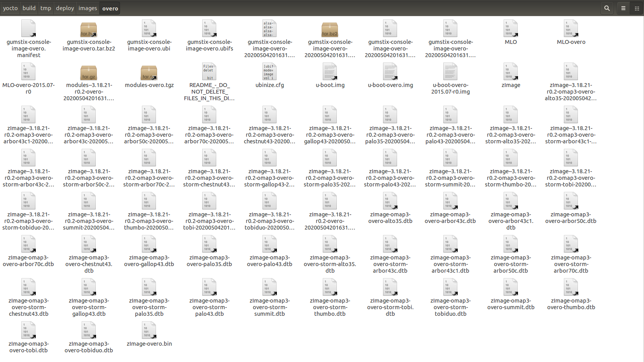Click the filename 'zImage-omap3-overo-storm-arbor43c.dtb'

[390, 264]
